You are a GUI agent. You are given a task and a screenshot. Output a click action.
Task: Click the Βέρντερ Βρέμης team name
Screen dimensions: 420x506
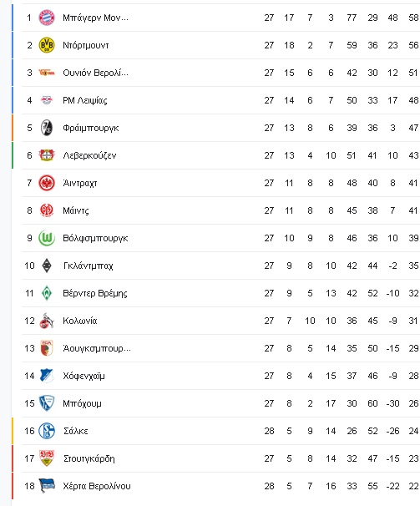coord(95,293)
